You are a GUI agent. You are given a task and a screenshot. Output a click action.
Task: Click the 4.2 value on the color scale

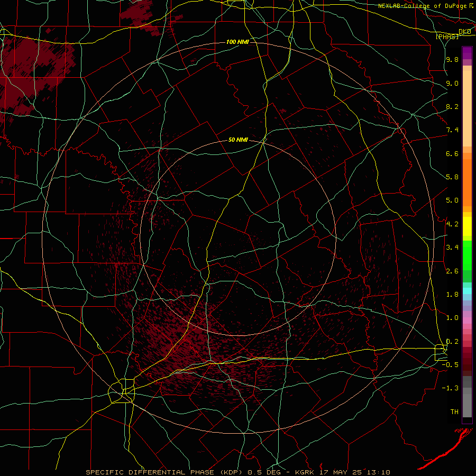[452, 224]
